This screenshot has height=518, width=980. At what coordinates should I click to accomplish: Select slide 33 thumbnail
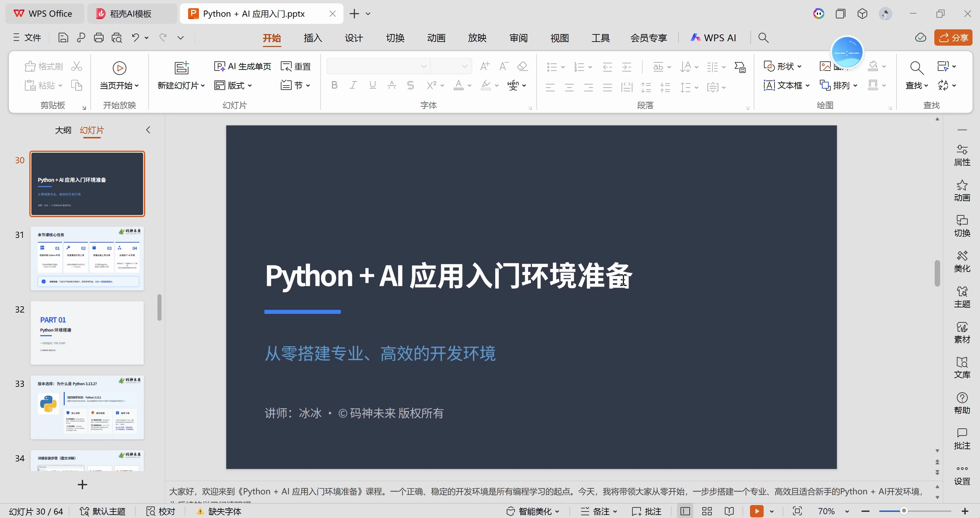[87, 407]
